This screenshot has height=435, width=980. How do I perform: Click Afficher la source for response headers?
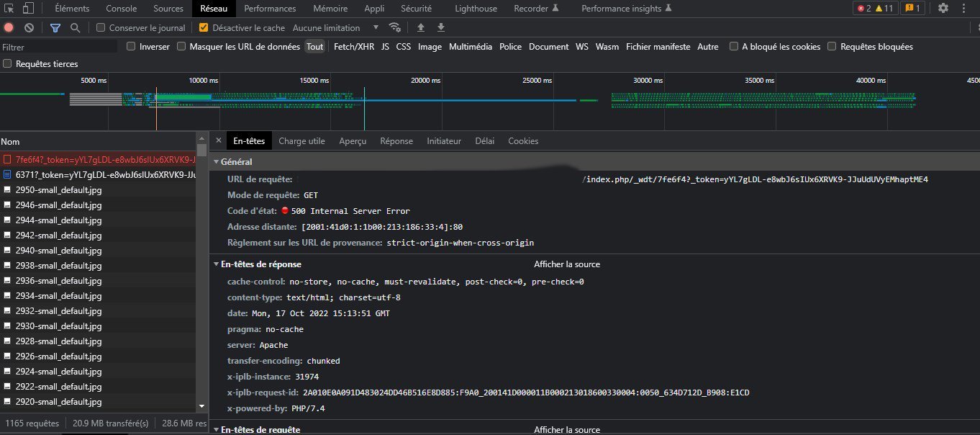click(x=567, y=264)
